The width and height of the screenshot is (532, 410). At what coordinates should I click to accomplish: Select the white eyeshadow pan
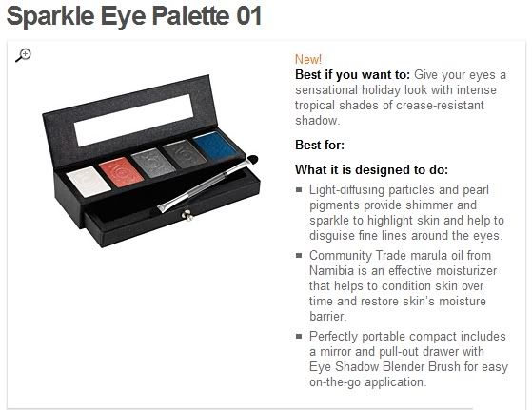click(89, 182)
